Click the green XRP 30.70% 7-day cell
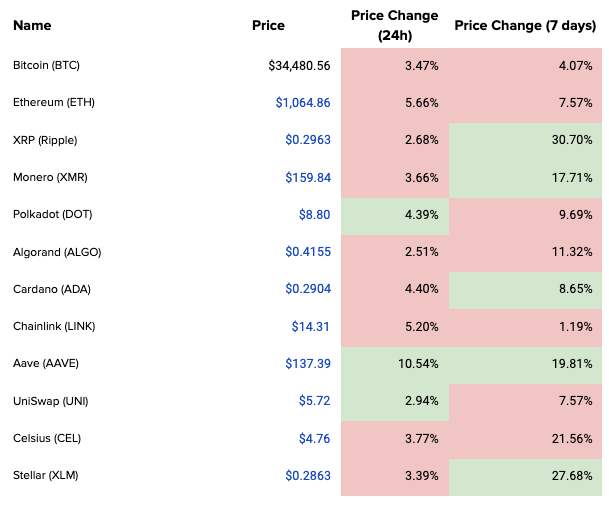 (525, 140)
